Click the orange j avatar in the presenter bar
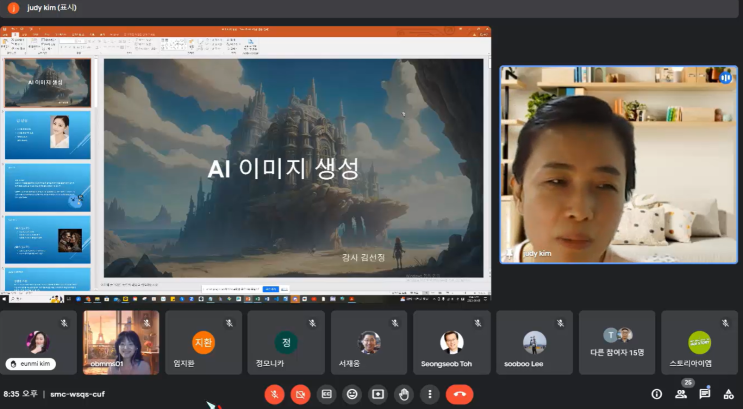The image size is (743, 409). pyautogui.click(x=13, y=8)
